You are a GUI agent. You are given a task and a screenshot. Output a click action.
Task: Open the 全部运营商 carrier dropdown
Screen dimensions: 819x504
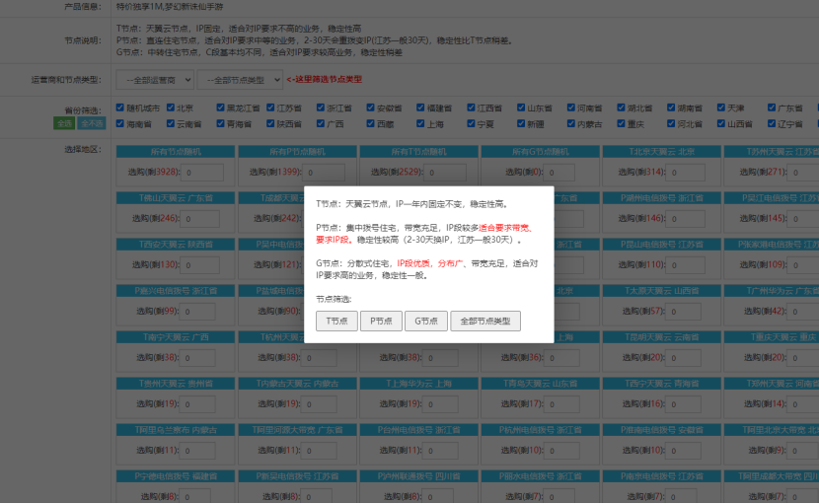[154, 79]
